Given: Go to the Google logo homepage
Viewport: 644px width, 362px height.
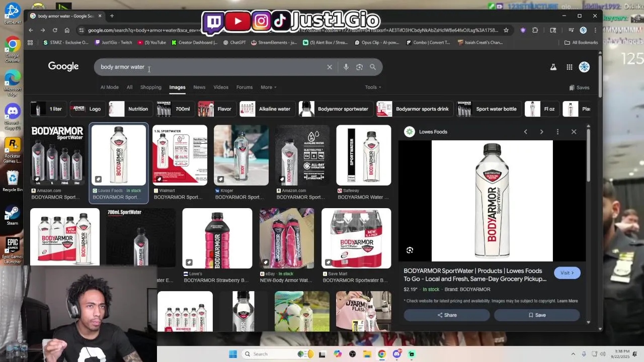Looking at the screenshot, I should (x=63, y=66).
